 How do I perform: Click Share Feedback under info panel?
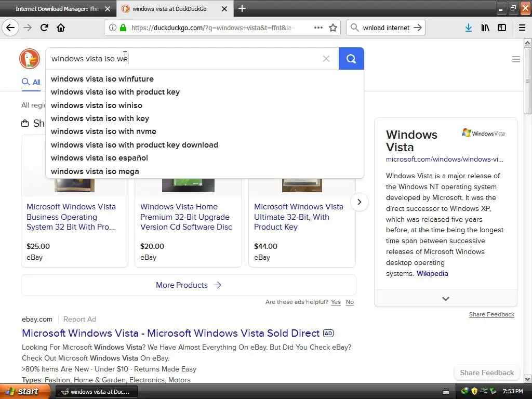(x=491, y=314)
